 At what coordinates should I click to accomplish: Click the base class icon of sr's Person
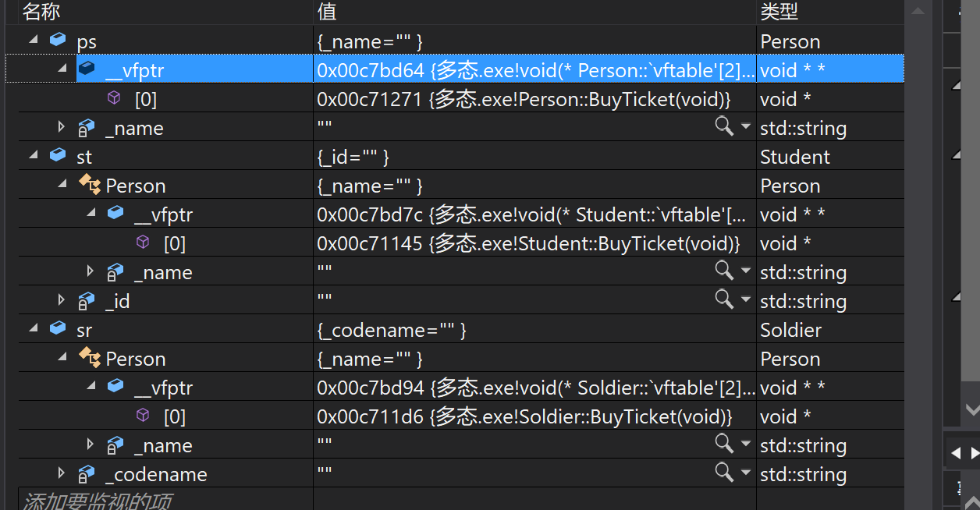click(90, 358)
